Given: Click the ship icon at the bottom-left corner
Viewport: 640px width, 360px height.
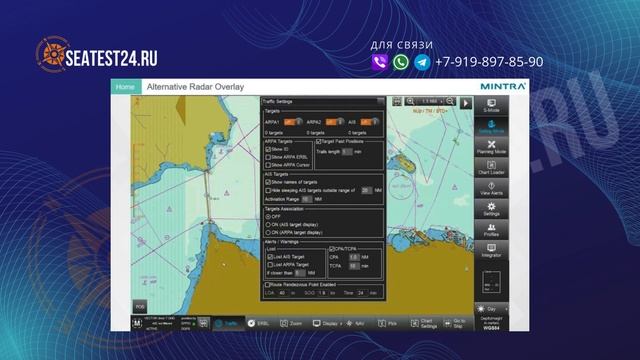Looking at the screenshot, I should click(137, 323).
